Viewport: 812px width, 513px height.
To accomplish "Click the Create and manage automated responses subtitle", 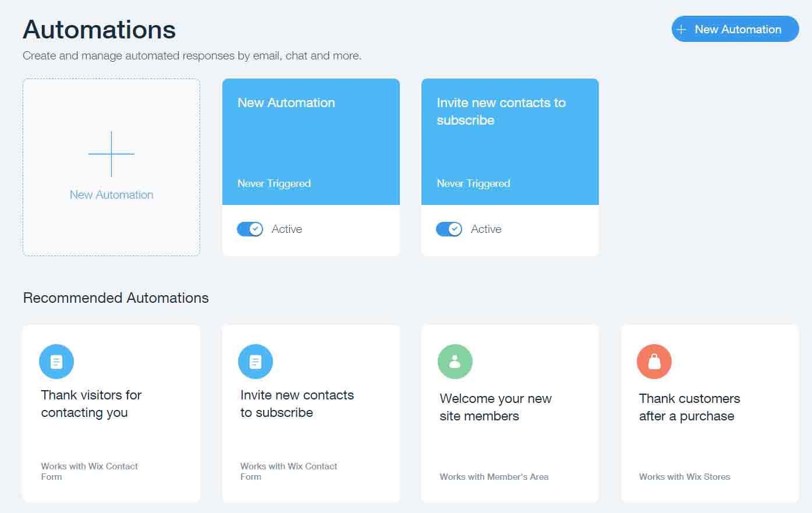I will pos(192,56).
